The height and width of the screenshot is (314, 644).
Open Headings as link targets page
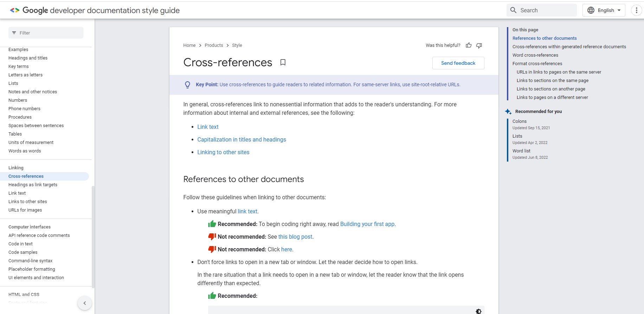pyautogui.click(x=33, y=185)
